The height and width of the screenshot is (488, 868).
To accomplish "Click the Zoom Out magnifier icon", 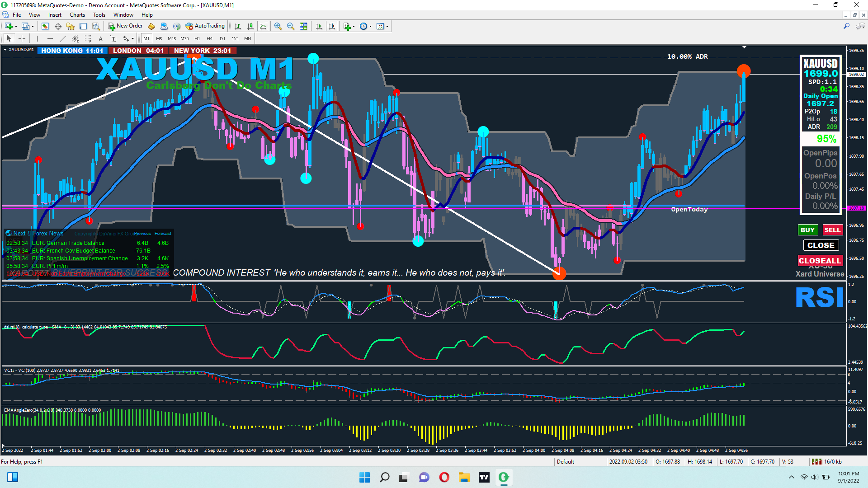I will pos(291,26).
